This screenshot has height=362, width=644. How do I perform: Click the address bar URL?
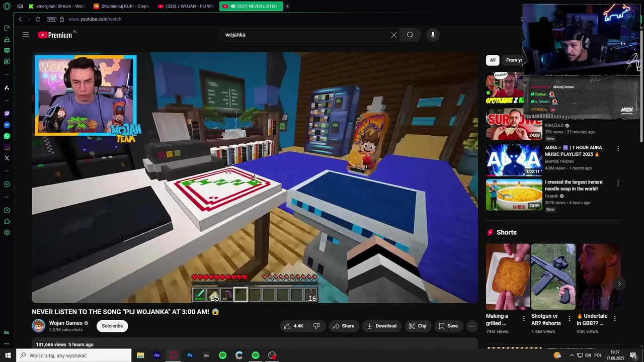(95, 19)
